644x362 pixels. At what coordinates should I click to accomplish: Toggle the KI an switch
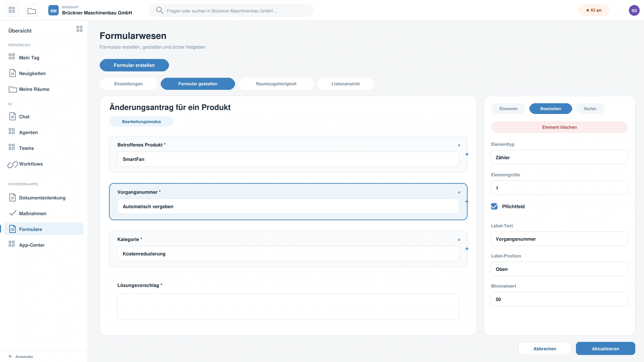(x=594, y=10)
